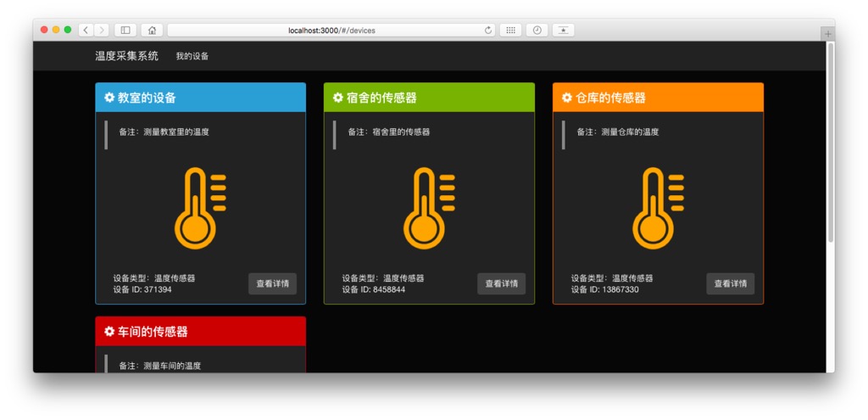868x420 pixels.
Task: View details for device ID 8458844
Action: [x=502, y=283]
